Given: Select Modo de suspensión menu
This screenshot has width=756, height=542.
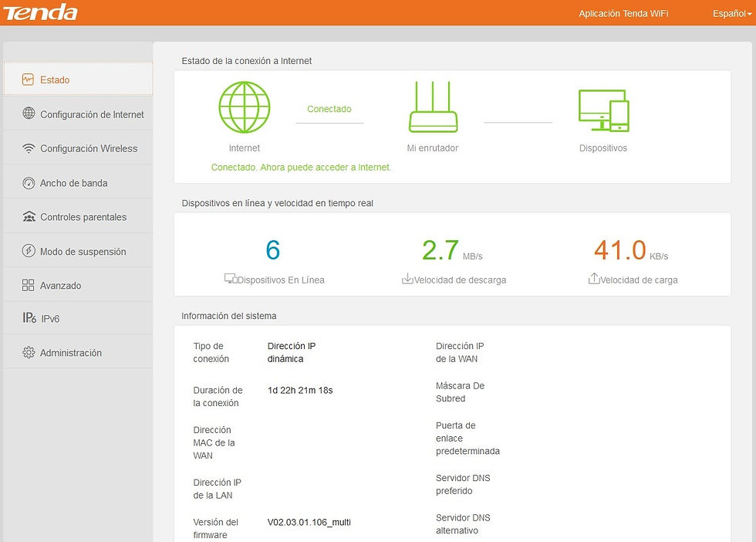Looking at the screenshot, I should tap(78, 251).
